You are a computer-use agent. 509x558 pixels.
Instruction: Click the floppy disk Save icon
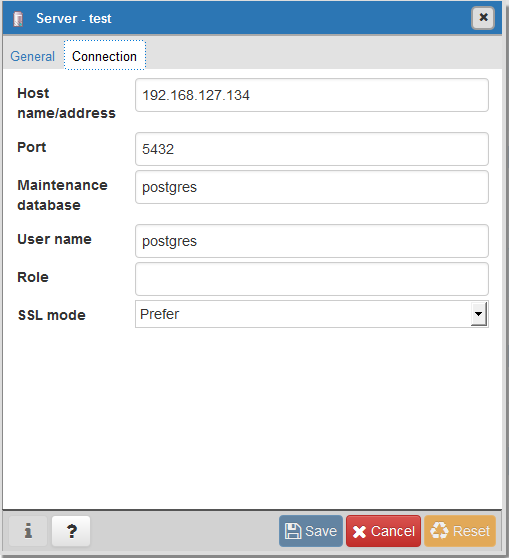(293, 531)
